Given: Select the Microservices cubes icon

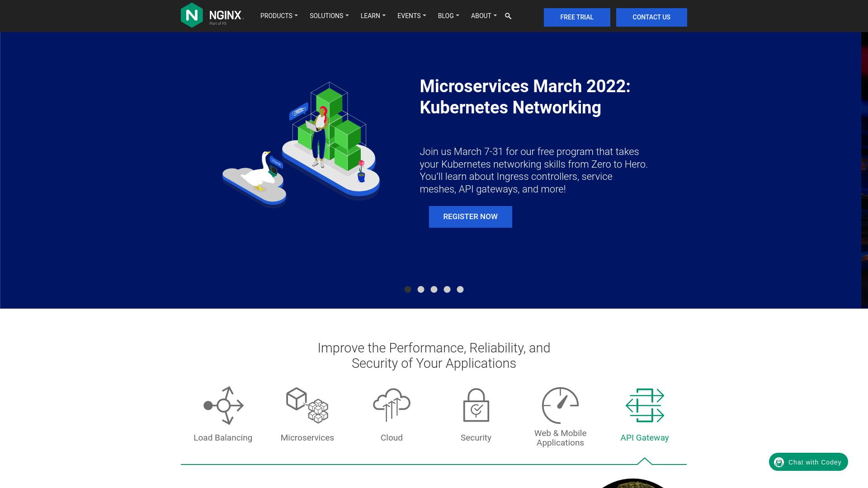Looking at the screenshot, I should (307, 405).
